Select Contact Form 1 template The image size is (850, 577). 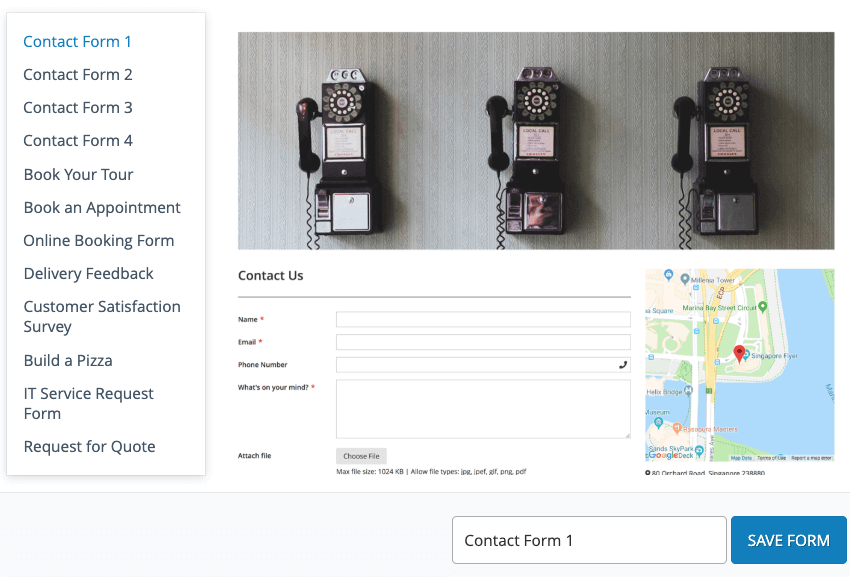coord(77,41)
